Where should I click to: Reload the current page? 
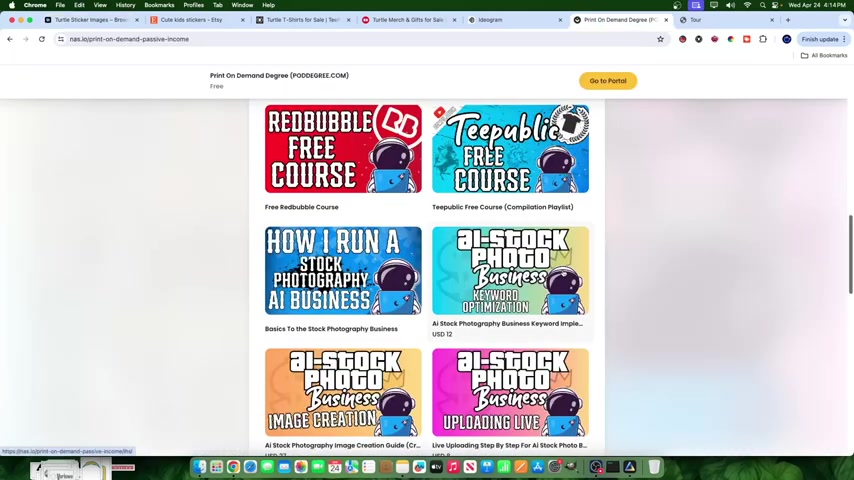pyautogui.click(x=42, y=39)
